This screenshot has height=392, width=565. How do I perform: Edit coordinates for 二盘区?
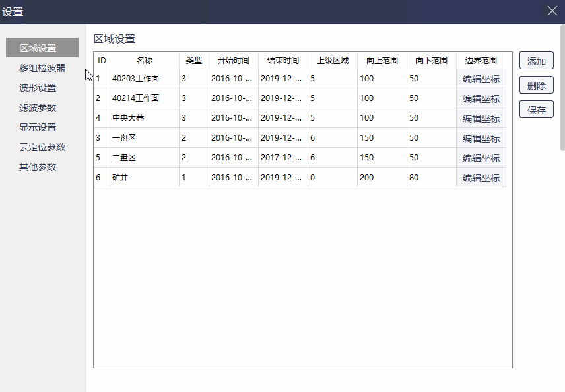(481, 158)
